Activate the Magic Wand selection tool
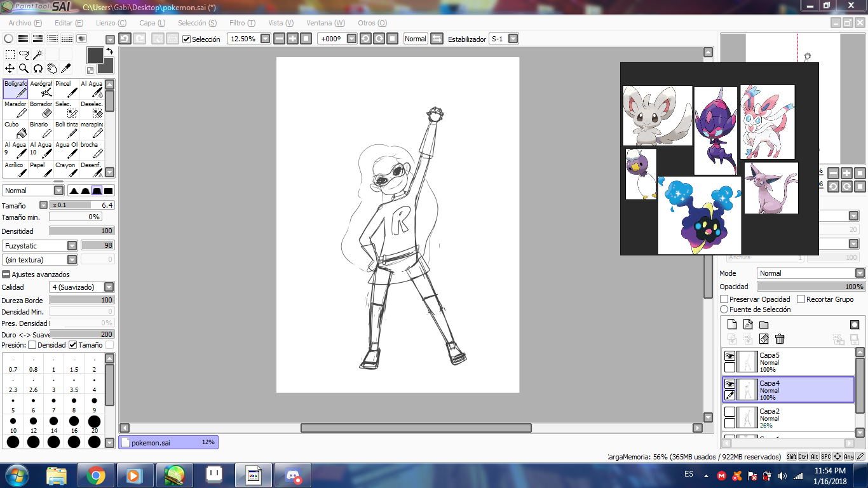 (36, 53)
